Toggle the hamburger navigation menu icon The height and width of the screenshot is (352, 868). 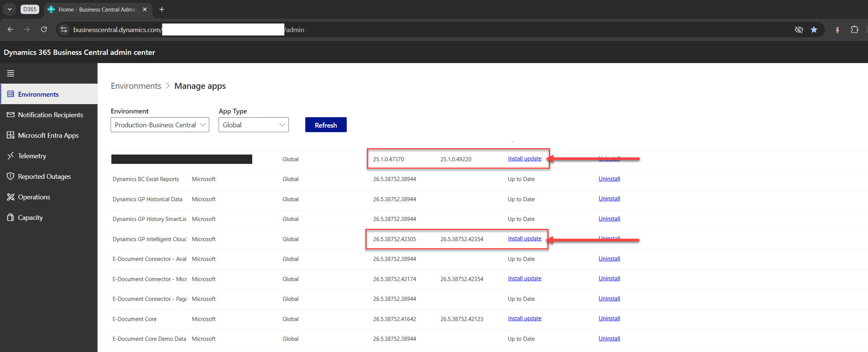(x=10, y=73)
